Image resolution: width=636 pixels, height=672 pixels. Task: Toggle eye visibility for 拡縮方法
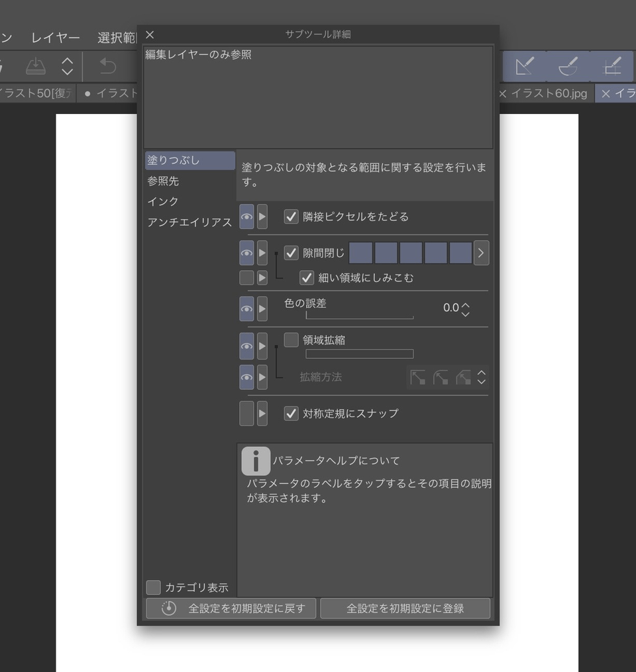(x=246, y=377)
